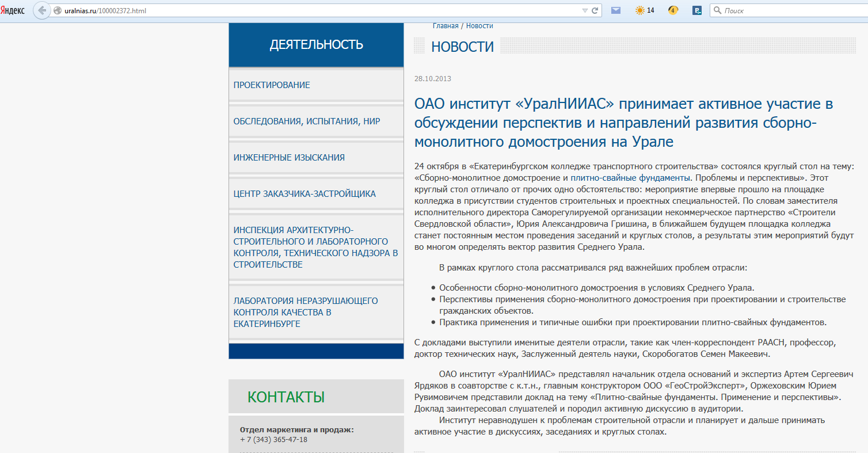Click the blue P toolbar extension icon

coord(697,10)
